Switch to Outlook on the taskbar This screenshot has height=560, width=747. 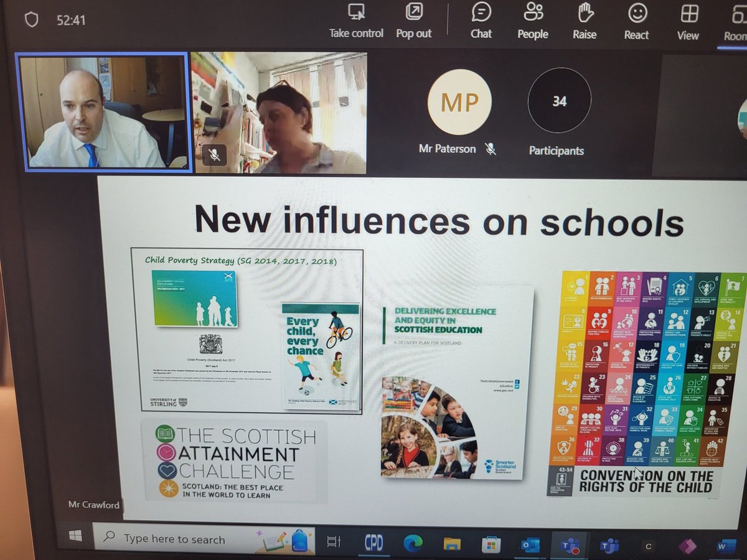click(530, 545)
